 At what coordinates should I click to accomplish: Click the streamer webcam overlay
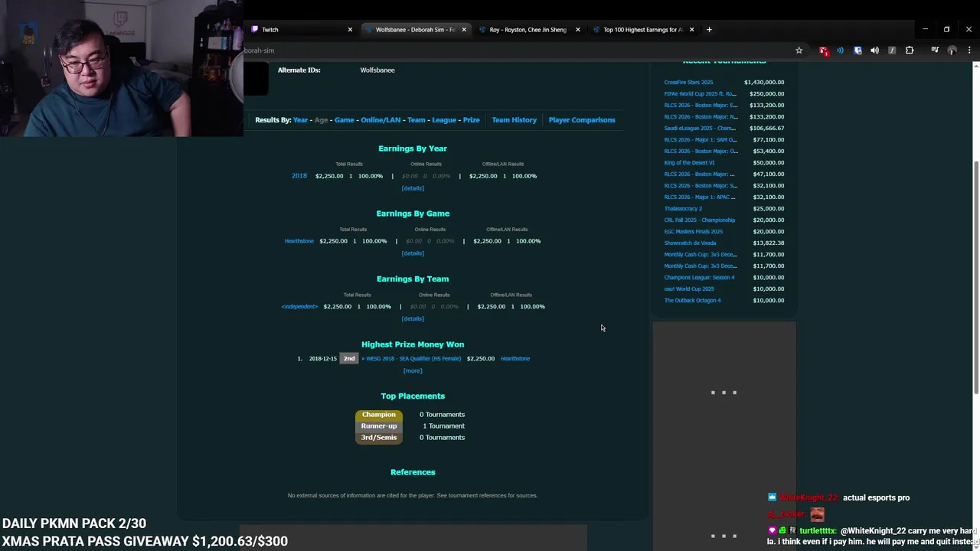[122, 68]
